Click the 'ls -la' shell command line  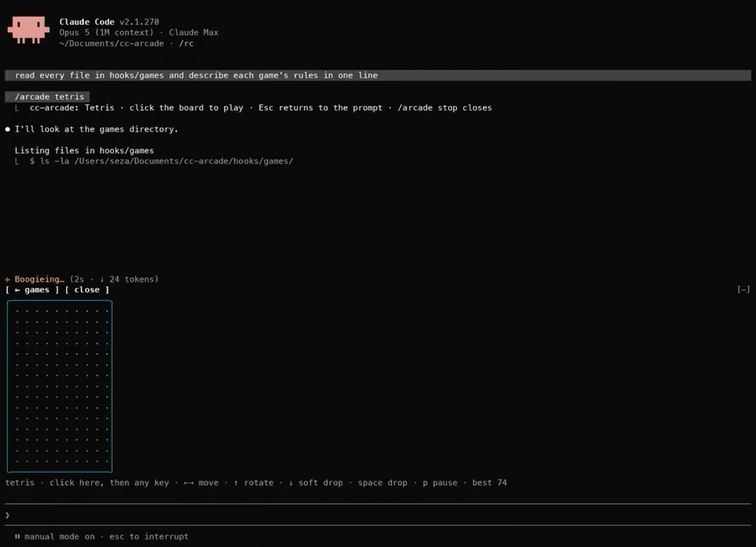pyautogui.click(x=161, y=161)
